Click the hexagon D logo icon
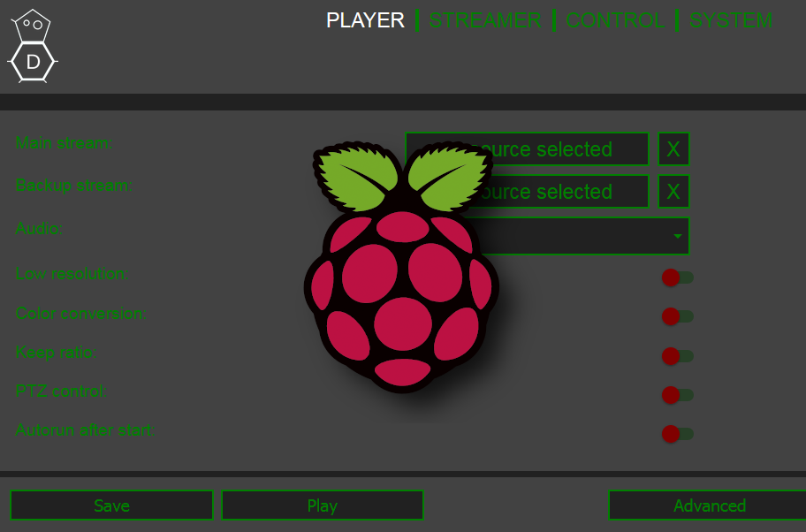This screenshot has height=532, width=806. pos(33,47)
